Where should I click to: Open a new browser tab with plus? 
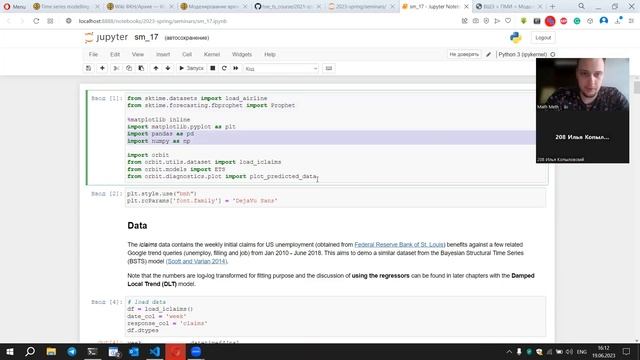552,7
